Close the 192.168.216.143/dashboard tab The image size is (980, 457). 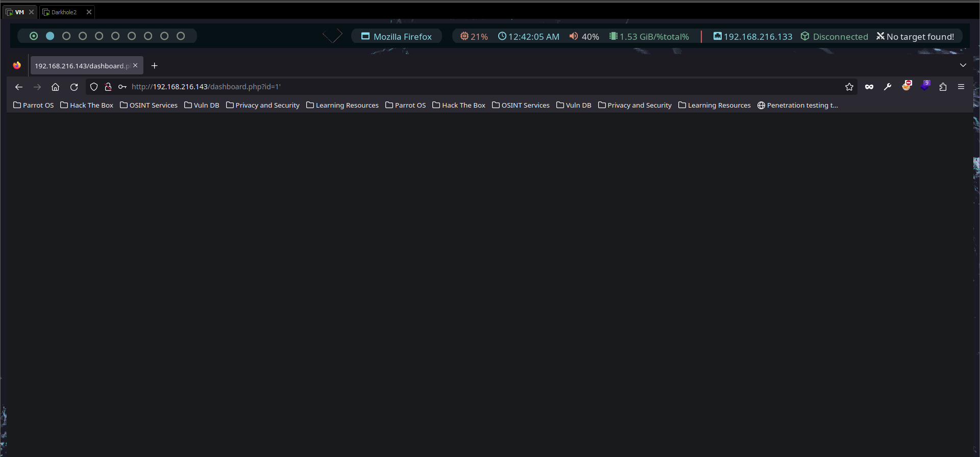135,65
